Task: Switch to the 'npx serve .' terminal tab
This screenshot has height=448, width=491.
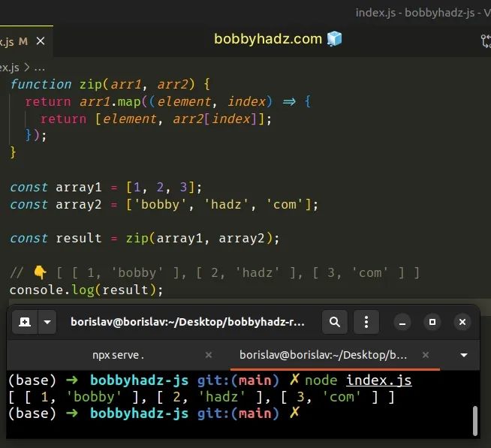Action: [118, 355]
